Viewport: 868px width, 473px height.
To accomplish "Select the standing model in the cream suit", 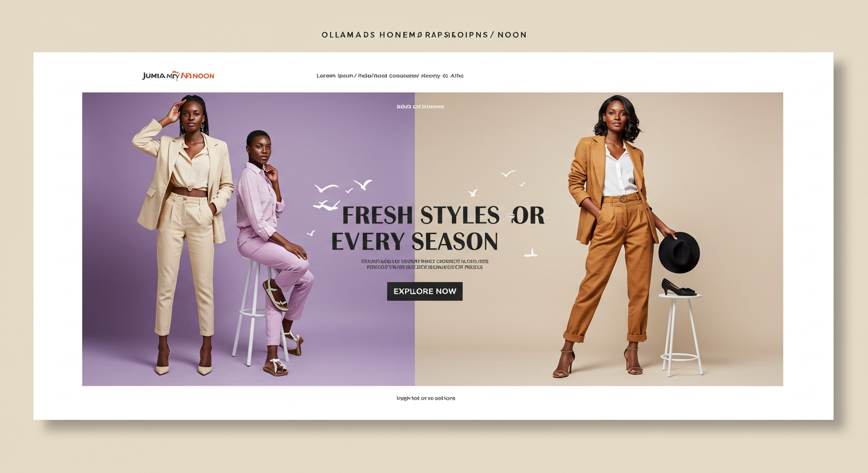I will 182,234.
